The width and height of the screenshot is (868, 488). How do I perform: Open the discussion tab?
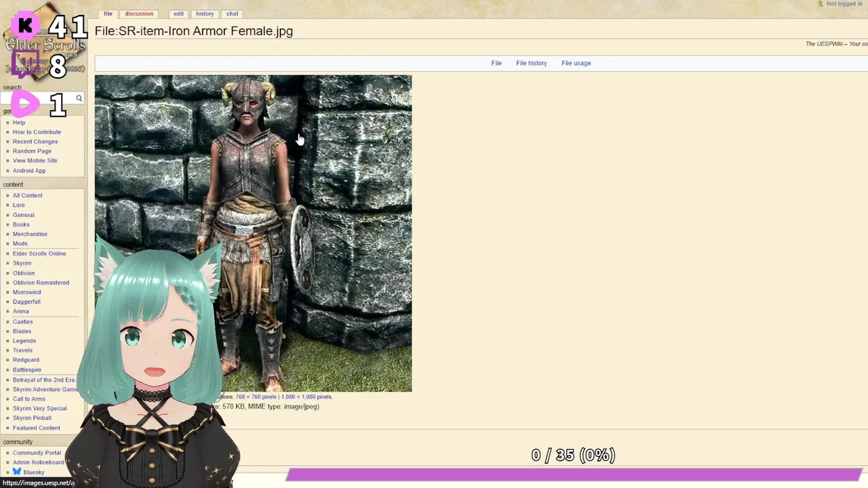pos(139,14)
